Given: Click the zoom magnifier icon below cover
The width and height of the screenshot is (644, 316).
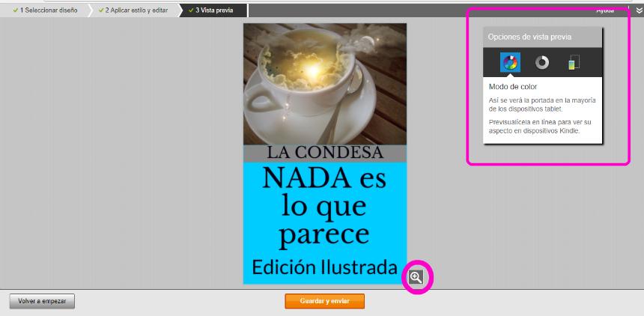Looking at the screenshot, I should [416, 277].
